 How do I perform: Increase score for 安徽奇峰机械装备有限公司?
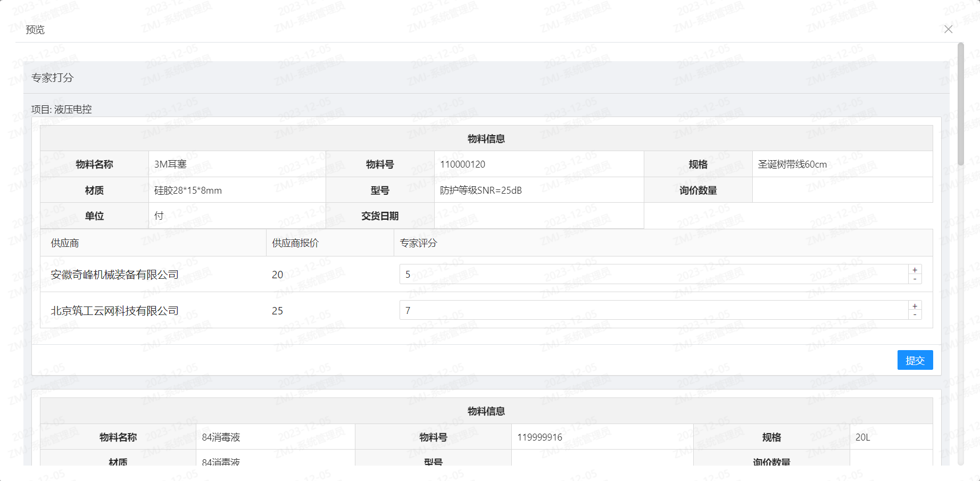coord(915,270)
